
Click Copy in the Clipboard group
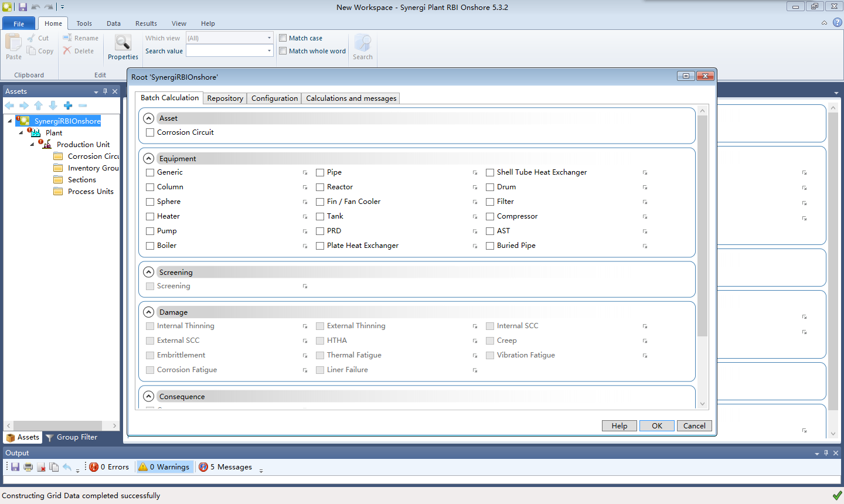point(40,51)
